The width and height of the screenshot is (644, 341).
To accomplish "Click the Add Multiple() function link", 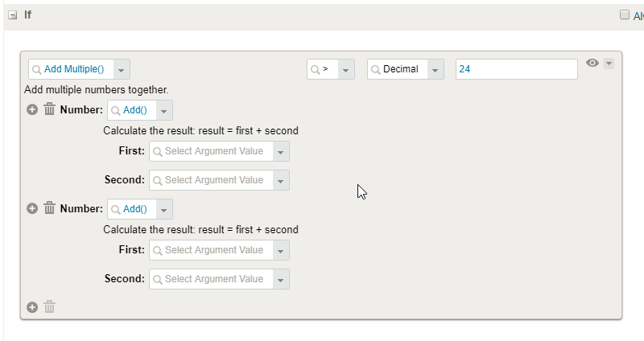I will (x=74, y=69).
